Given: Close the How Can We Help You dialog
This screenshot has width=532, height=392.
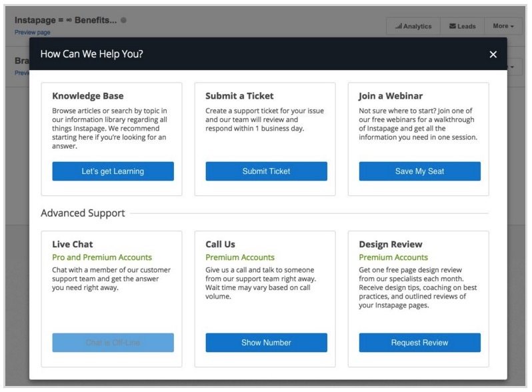Looking at the screenshot, I should pyautogui.click(x=493, y=54).
